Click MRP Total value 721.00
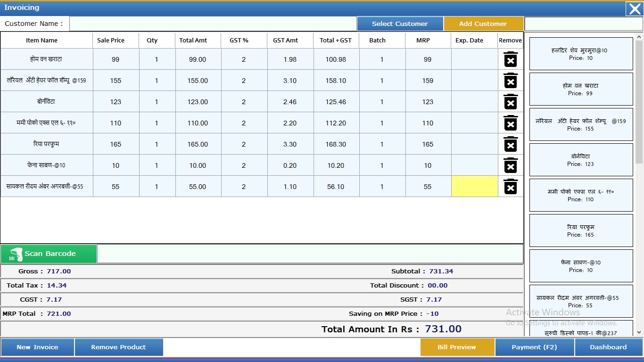Viewport: 644px width, 362px height. (x=59, y=313)
